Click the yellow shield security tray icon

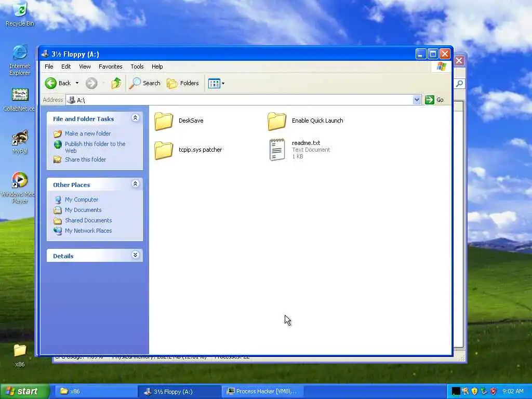click(474, 391)
